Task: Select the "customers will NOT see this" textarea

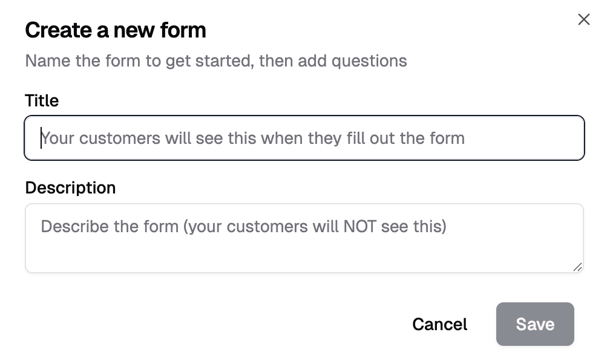Action: pos(304,238)
